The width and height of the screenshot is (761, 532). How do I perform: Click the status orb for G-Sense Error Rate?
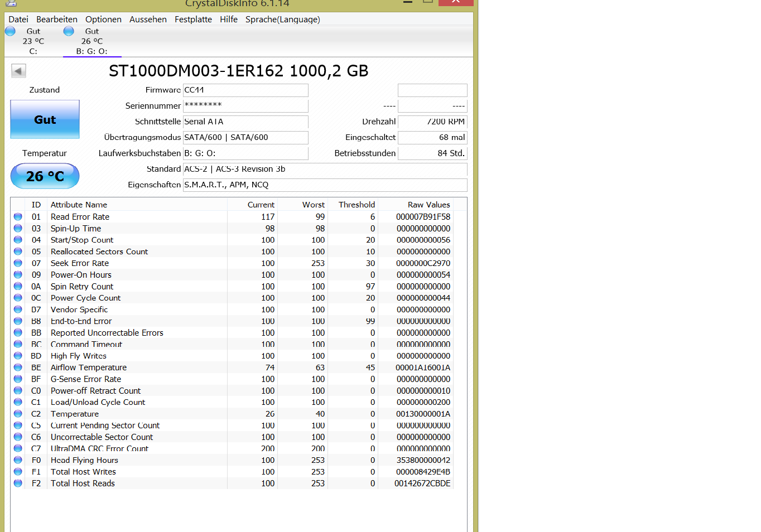tap(18, 379)
